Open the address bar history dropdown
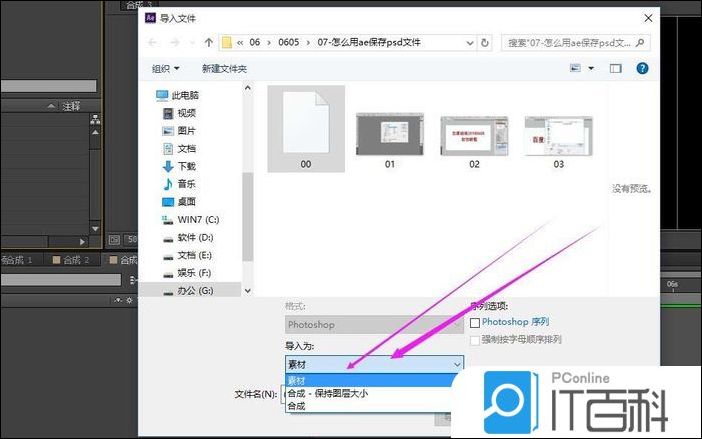The height and width of the screenshot is (439, 702). (x=470, y=43)
